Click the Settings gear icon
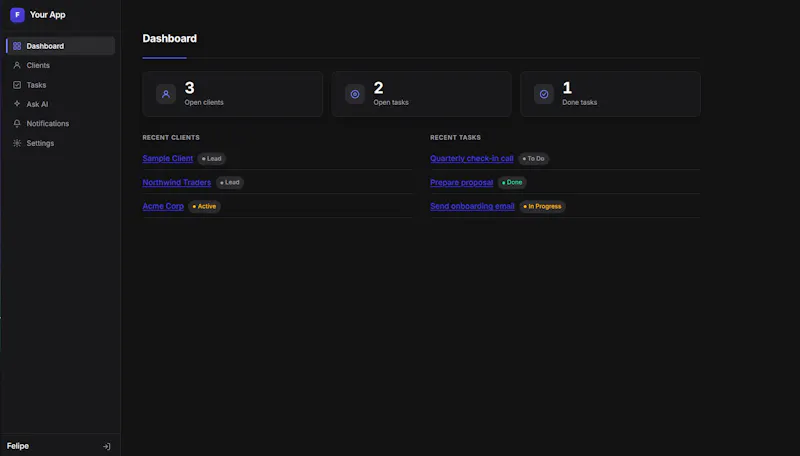 click(17, 143)
